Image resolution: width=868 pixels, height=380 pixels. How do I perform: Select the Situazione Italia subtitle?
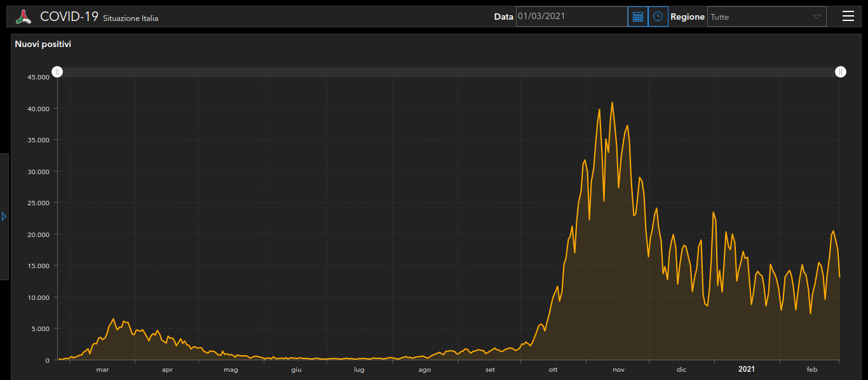[130, 18]
